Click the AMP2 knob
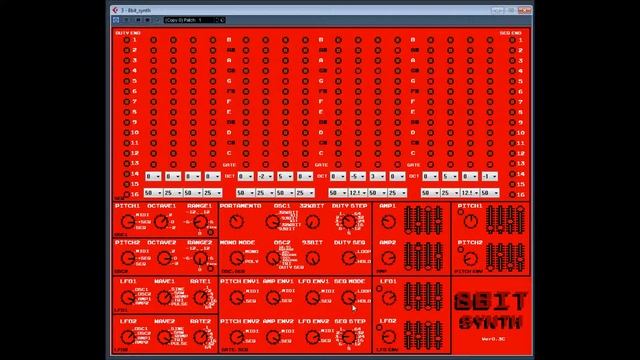Image resolution: width=640 pixels, height=360 pixels. (388, 258)
